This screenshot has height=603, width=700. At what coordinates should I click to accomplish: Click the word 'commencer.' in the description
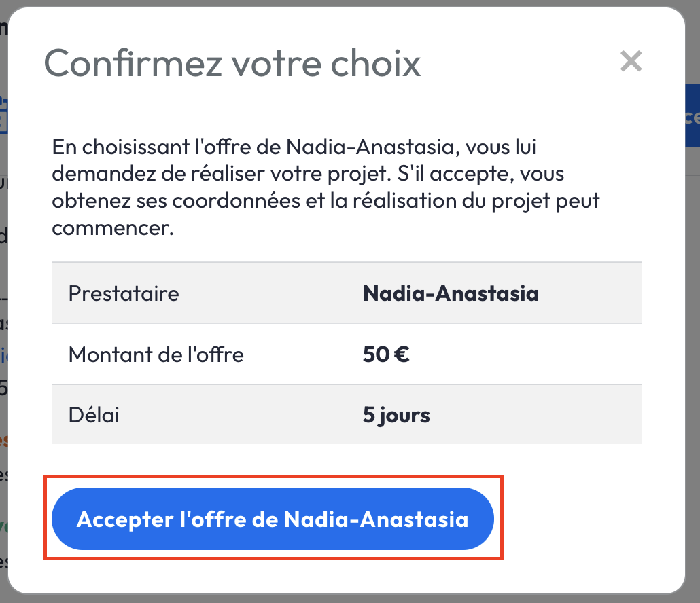click(x=113, y=227)
